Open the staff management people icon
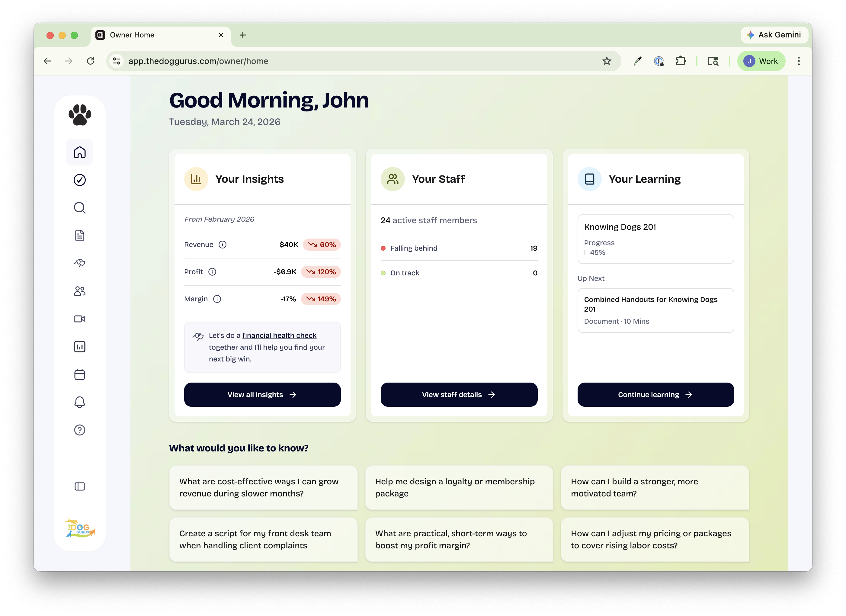 79,291
